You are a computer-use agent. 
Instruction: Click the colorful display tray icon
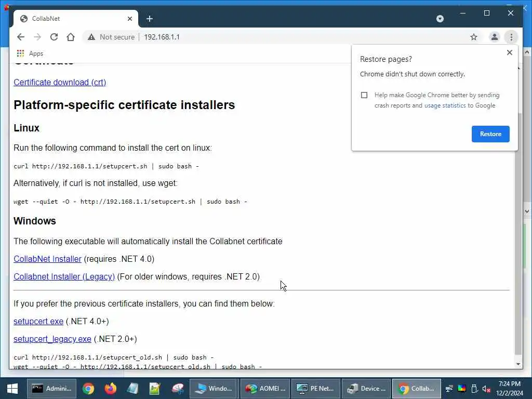tap(462, 389)
